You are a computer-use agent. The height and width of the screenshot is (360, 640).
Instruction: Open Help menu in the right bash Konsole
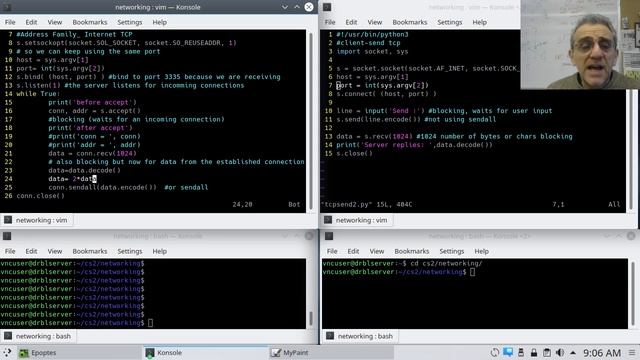pos(482,251)
